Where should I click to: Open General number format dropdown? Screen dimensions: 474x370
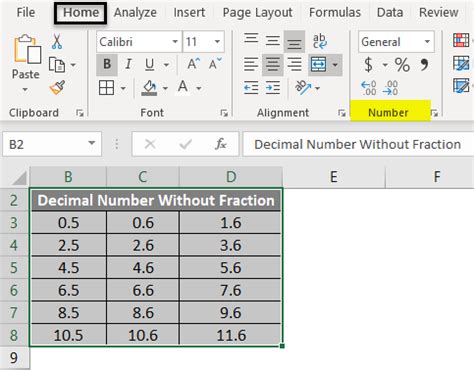[427, 42]
